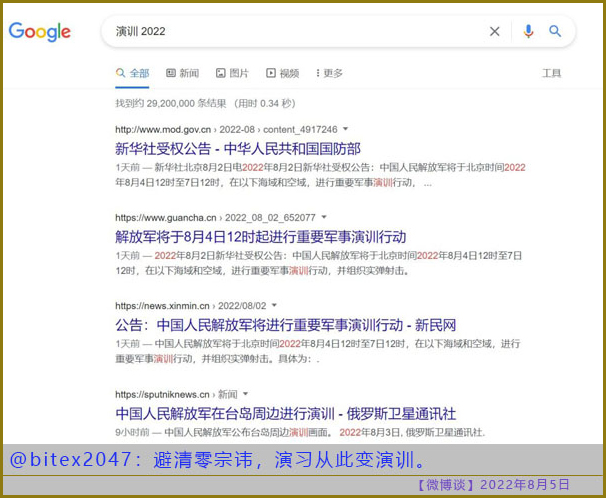Open result 解放军将于8月4日12时起进行重要军事演训行动
The width and height of the screenshot is (606, 498).
pos(261,237)
